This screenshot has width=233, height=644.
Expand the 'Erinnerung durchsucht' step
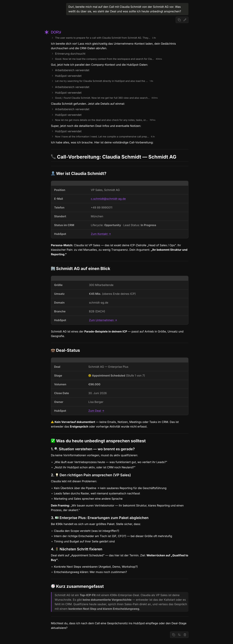[70, 54]
